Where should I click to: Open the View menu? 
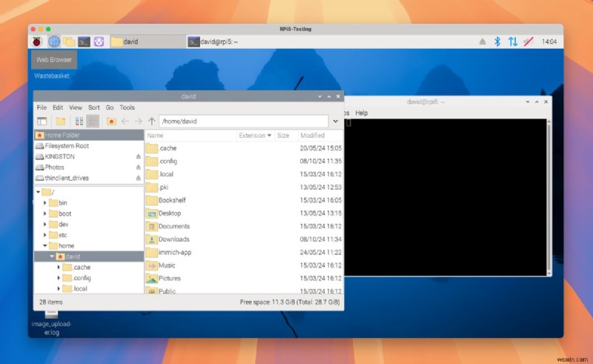click(x=76, y=107)
